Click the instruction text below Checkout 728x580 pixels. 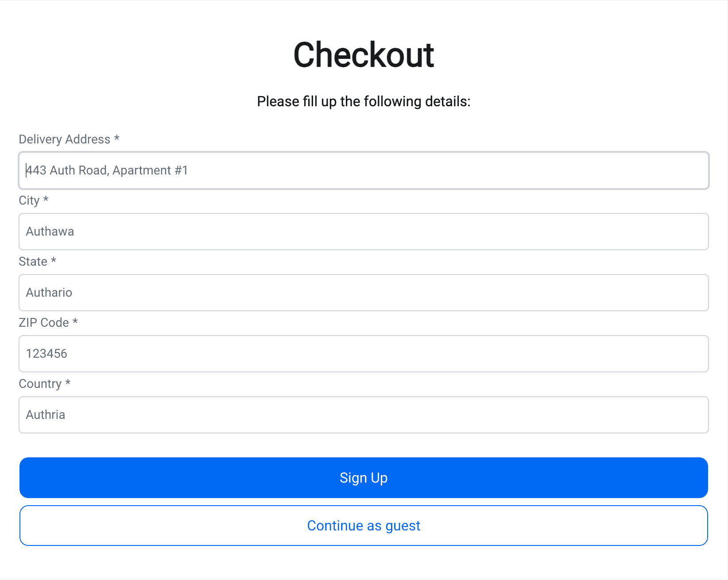tap(363, 101)
